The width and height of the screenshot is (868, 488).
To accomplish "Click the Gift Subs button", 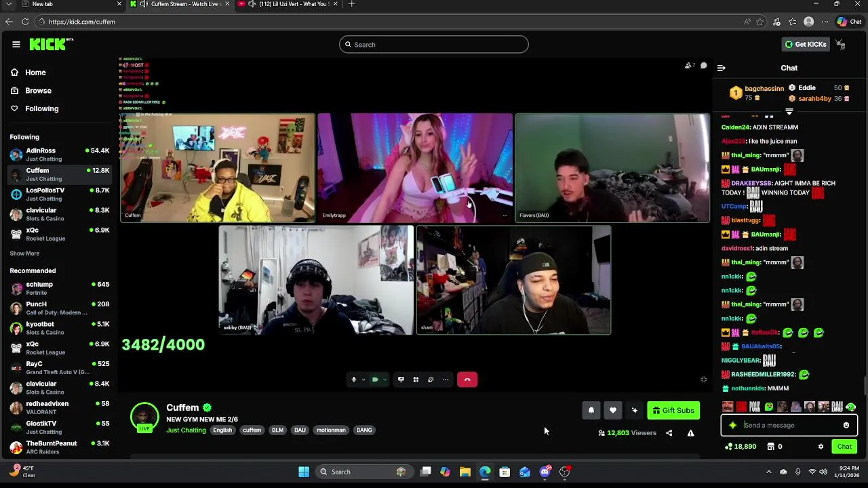I will pyautogui.click(x=673, y=410).
